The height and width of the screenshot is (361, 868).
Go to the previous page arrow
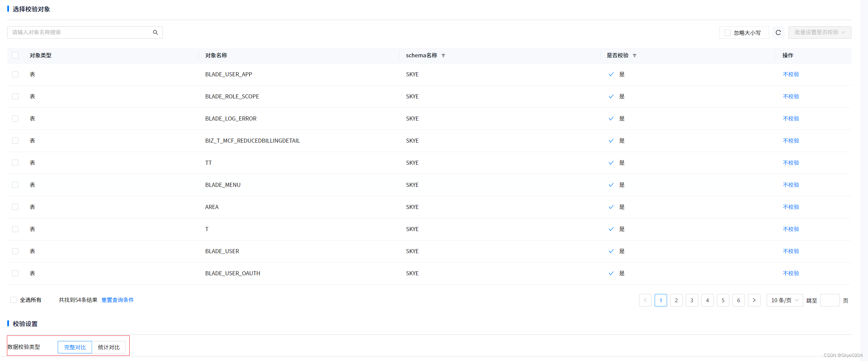point(645,300)
